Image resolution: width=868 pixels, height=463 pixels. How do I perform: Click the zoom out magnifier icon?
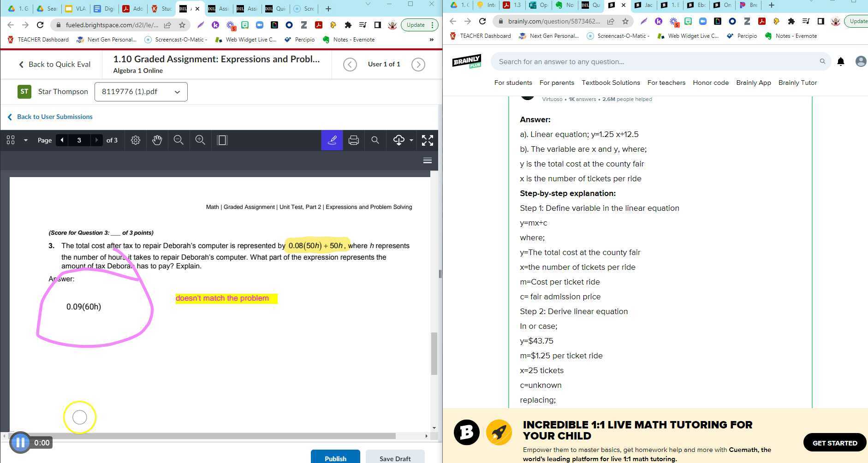178,140
